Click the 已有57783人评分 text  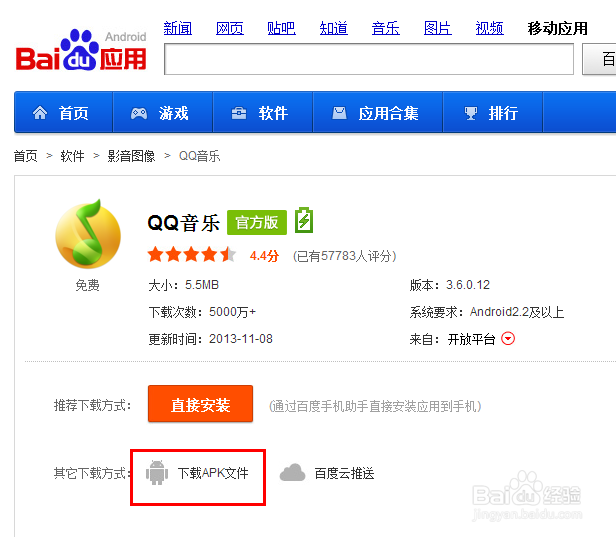[x=345, y=256]
